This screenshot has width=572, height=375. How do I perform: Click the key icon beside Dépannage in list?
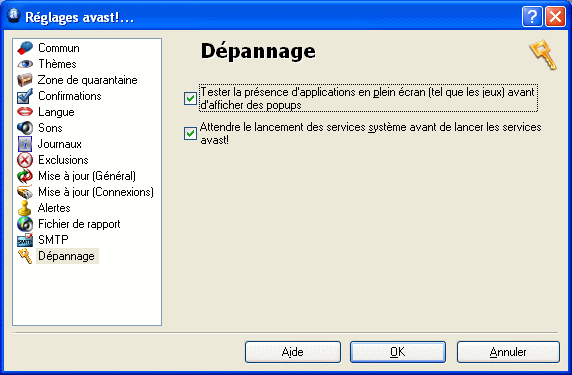(x=25, y=256)
